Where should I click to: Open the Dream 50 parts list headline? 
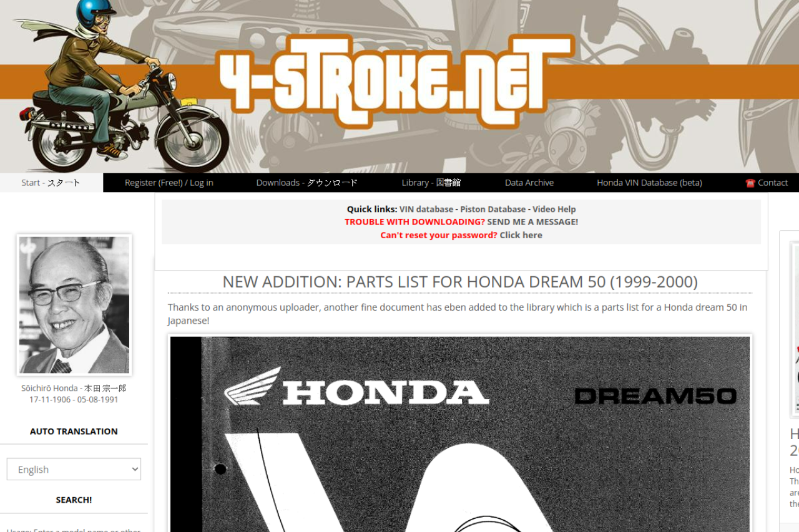click(460, 282)
